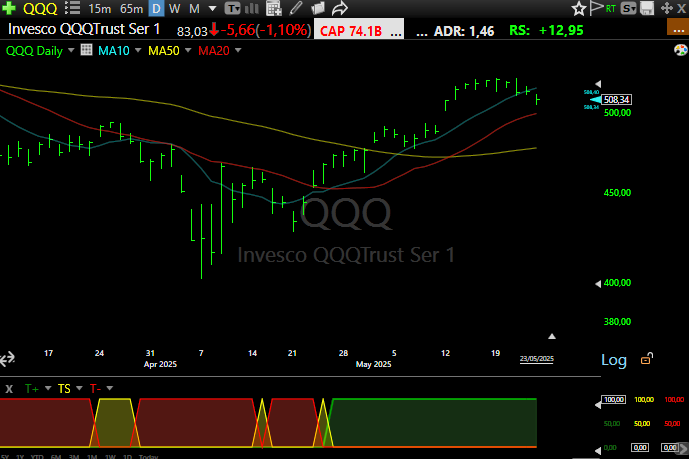
Task: Click the bar chart style icon
Action: [252, 8]
